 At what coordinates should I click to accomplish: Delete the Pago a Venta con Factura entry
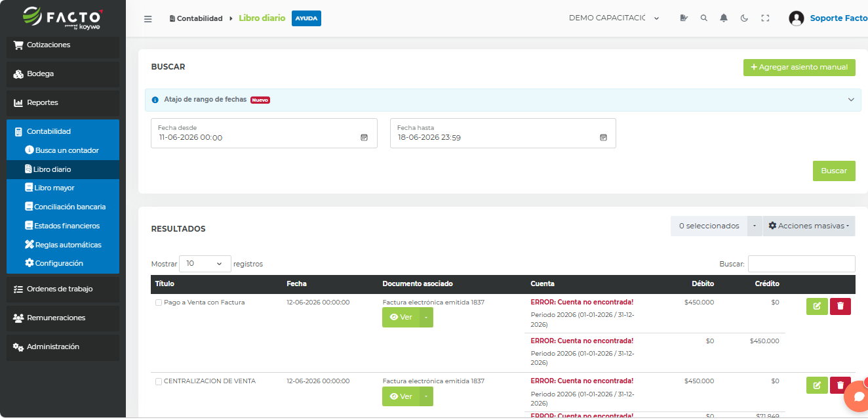840,306
